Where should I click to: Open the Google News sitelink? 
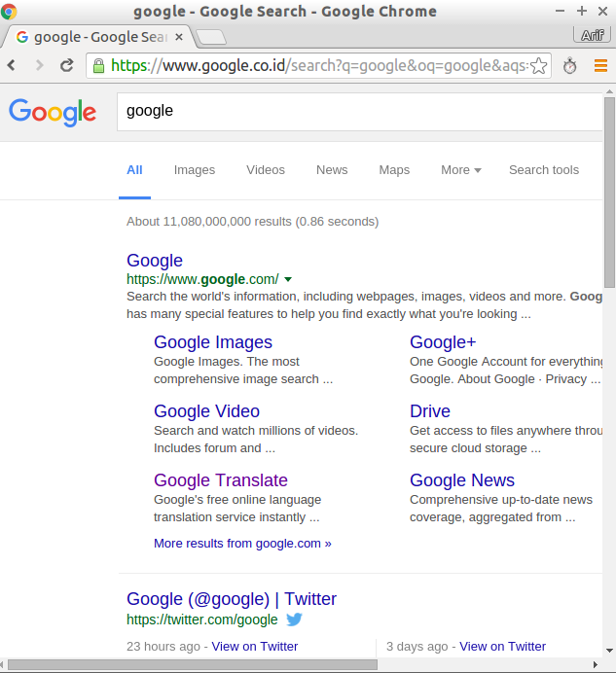(462, 480)
